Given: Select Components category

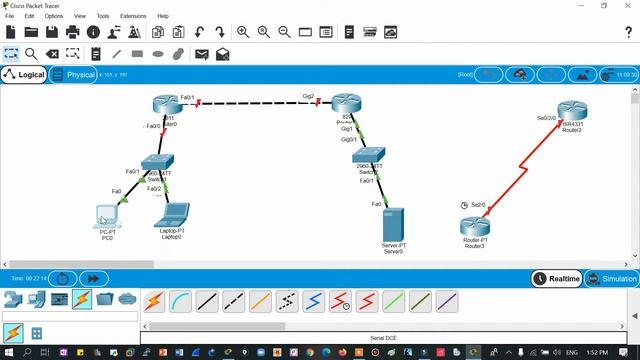Looking at the screenshot, I should 60,299.
